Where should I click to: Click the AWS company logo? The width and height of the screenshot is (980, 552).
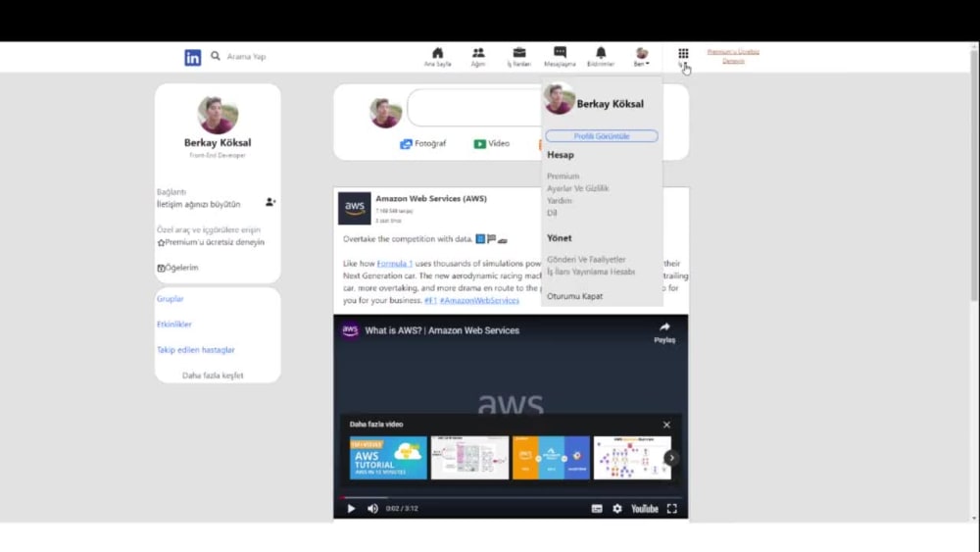coord(355,208)
